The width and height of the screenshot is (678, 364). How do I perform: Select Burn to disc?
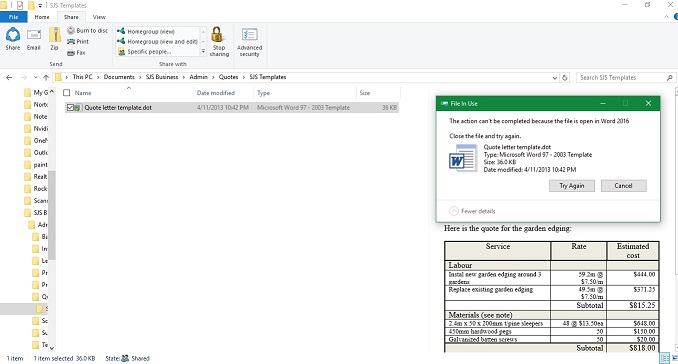(x=87, y=31)
